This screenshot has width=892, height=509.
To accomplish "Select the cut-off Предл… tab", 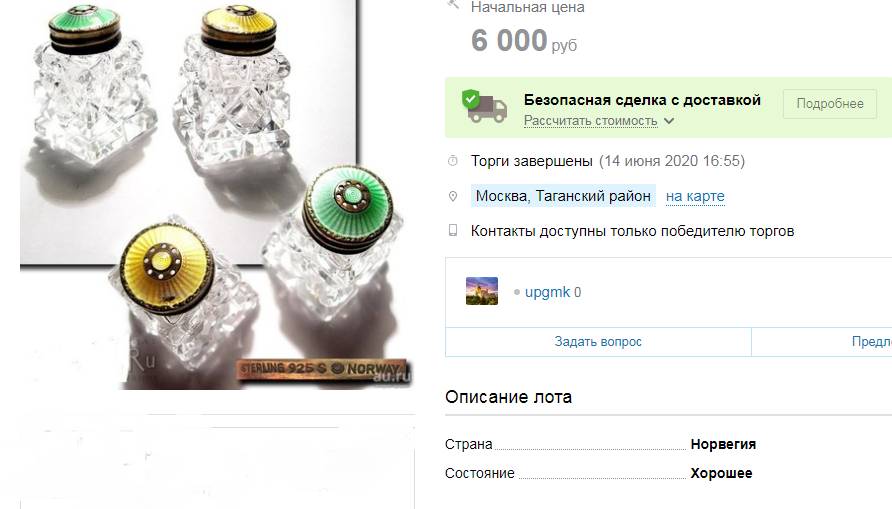I will click(x=822, y=342).
